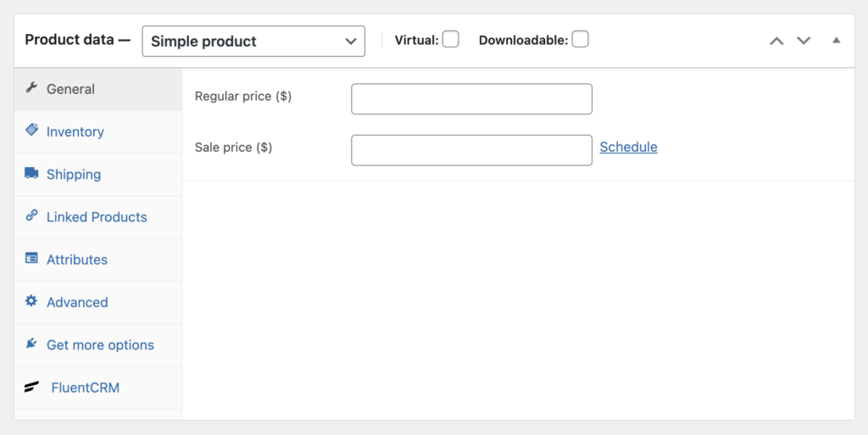Open the Simple product type dropdown
Screen dimensions: 868x435
(x=253, y=41)
